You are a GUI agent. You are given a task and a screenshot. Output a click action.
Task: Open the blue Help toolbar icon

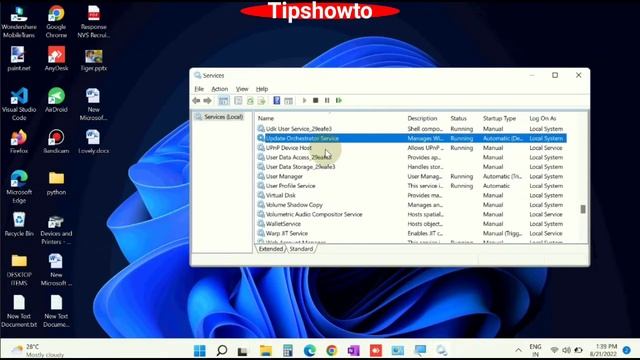276,100
